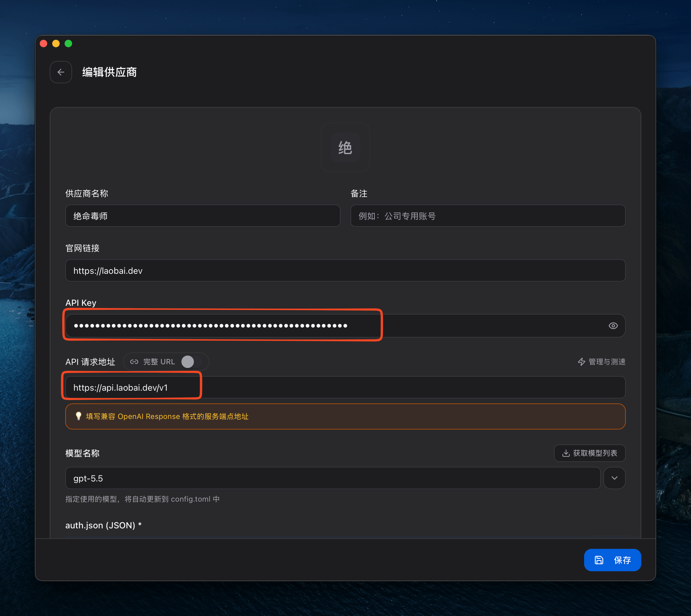Click the lightbulb icon in the hint banner

point(79,416)
